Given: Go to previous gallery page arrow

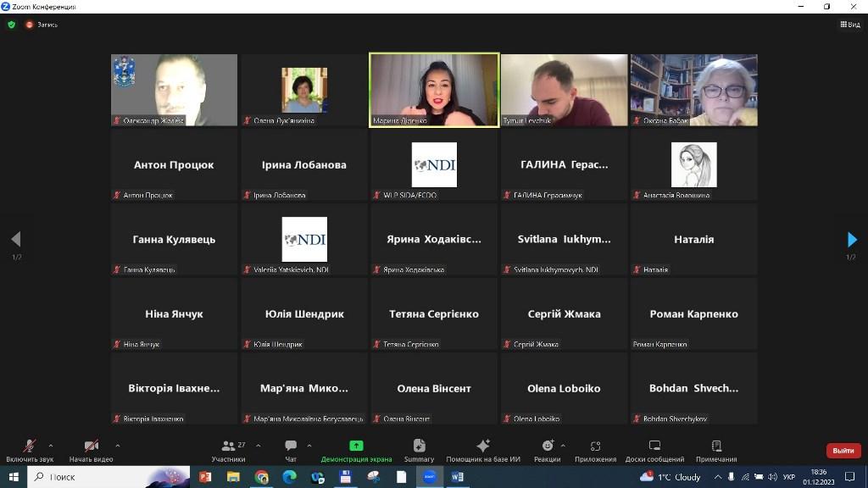Looking at the screenshot, I should pyautogui.click(x=16, y=240).
